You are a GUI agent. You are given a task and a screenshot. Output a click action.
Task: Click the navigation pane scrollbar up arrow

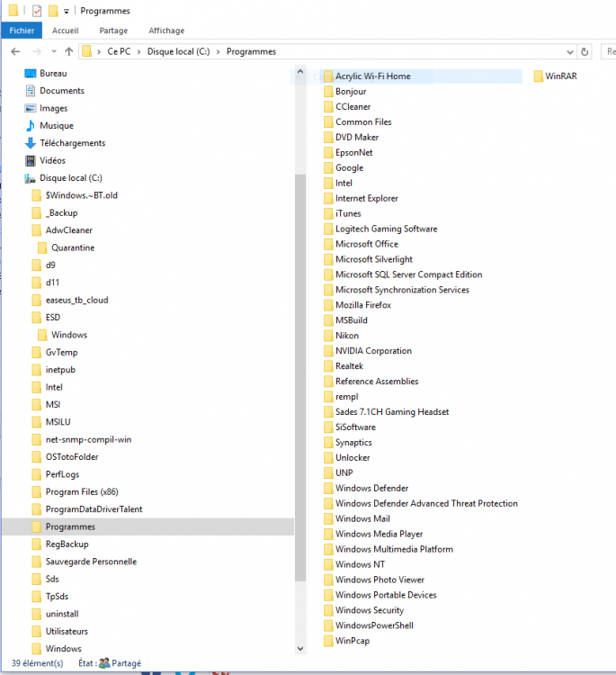pyautogui.click(x=300, y=72)
